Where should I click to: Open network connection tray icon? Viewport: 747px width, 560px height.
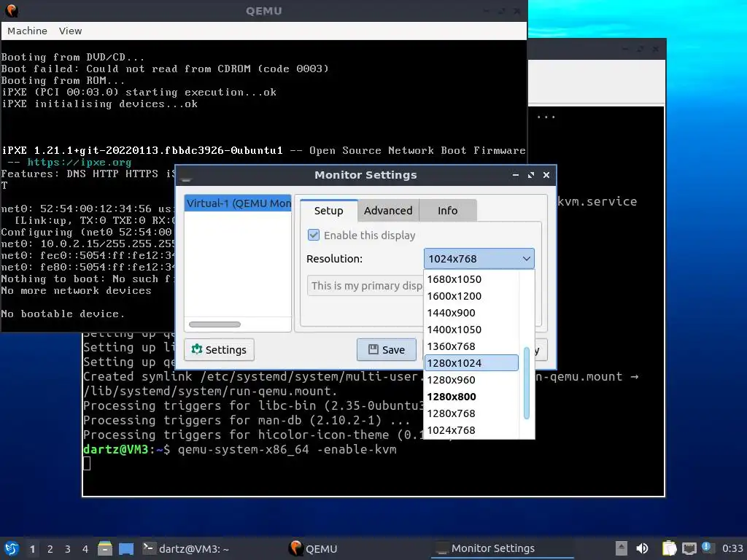689,548
